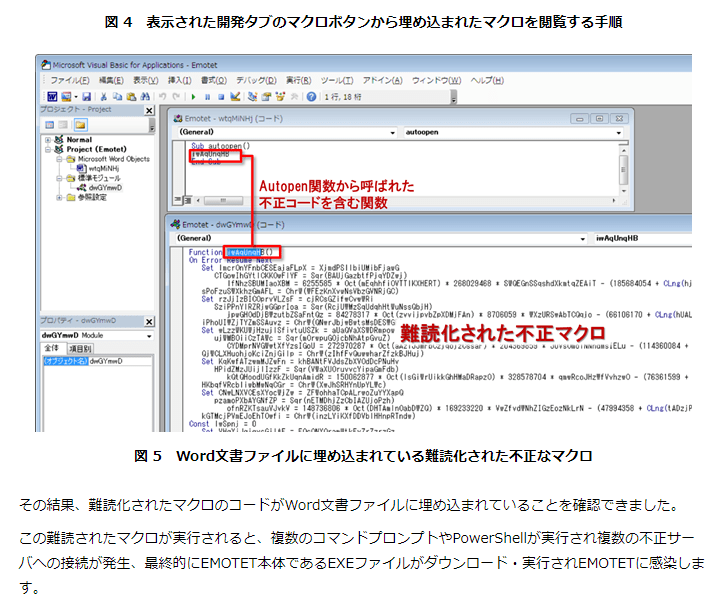
Task: Select the dwGYmwD module in the tree
Action: (105, 186)
